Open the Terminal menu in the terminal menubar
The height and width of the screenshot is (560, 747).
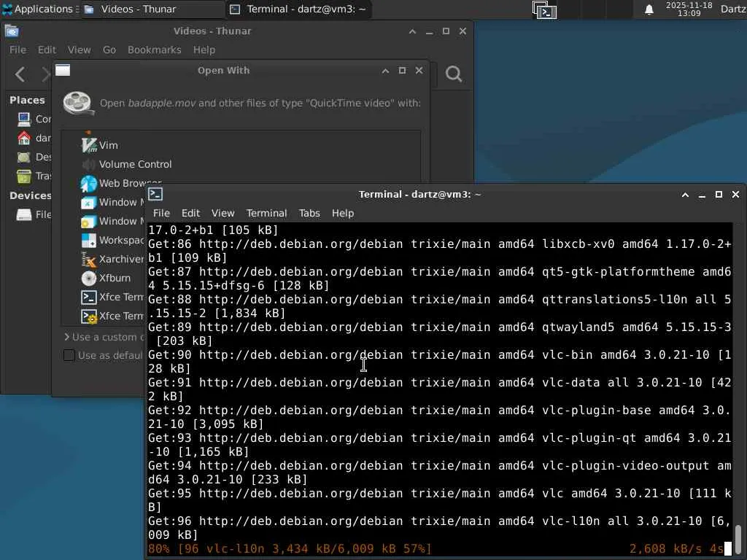266,214
